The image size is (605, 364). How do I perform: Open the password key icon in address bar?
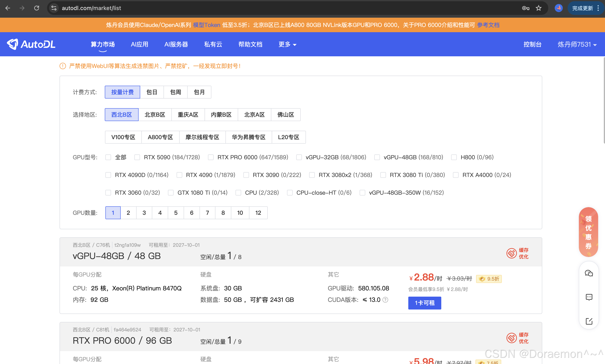pyautogui.click(x=525, y=8)
